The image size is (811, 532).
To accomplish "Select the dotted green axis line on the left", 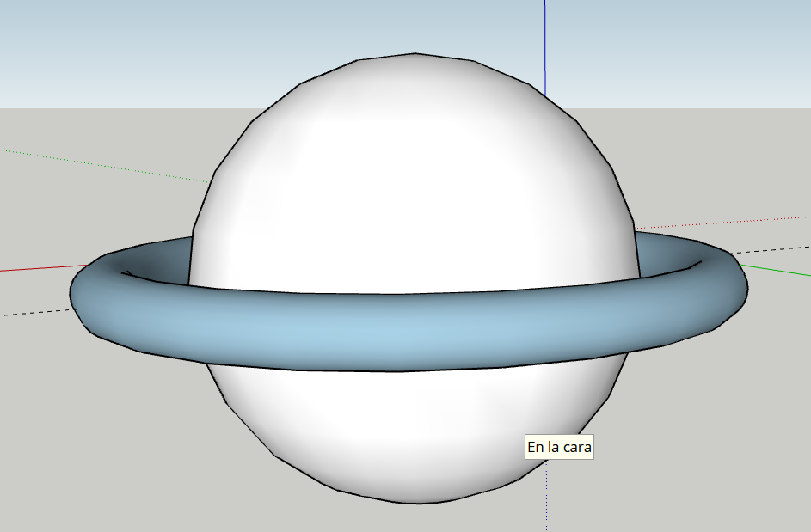I will (103, 165).
